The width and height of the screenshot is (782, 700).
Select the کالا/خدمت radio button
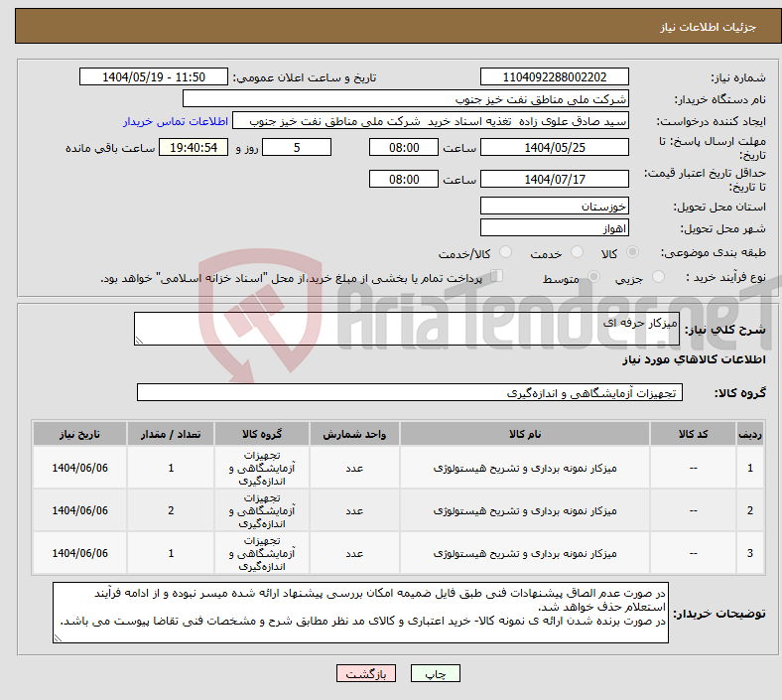tap(505, 252)
